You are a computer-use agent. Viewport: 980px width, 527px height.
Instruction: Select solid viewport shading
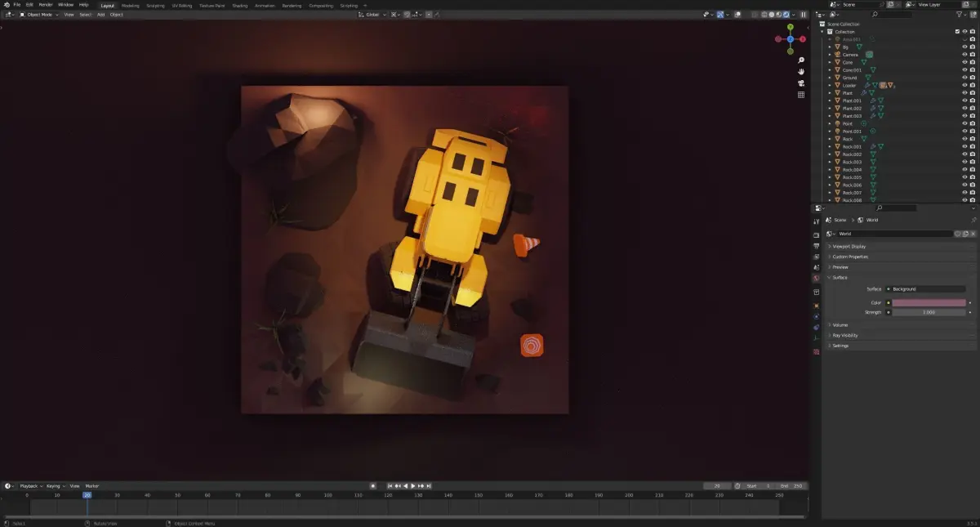point(772,15)
